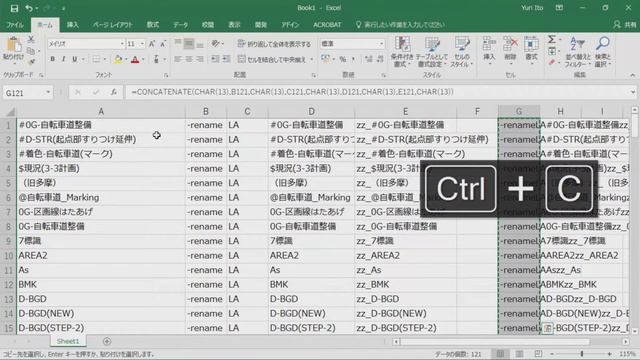640x360 pixels.
Task: Click the Tell Me search box
Action: 400,25
